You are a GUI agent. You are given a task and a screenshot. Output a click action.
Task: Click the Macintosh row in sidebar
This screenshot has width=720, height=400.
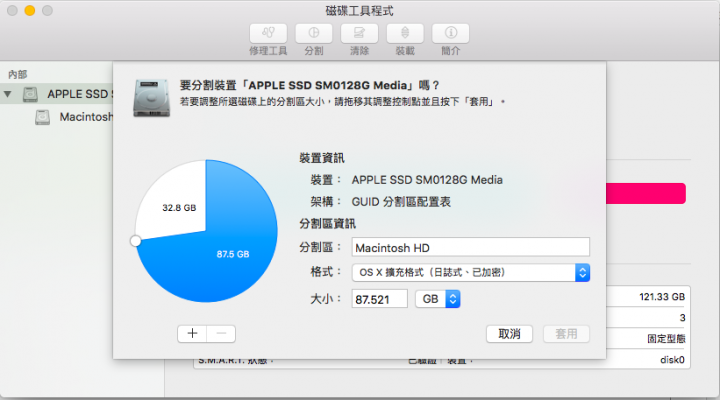(56, 117)
